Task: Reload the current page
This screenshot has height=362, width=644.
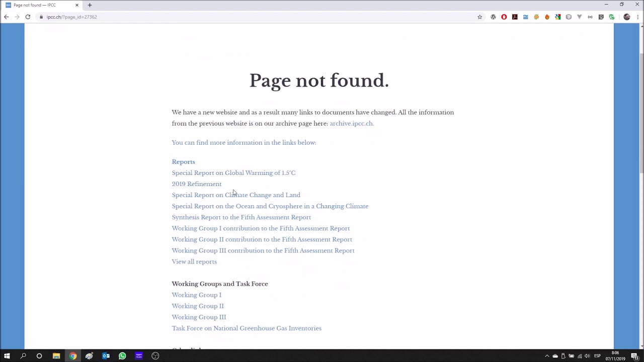Action: pos(28,17)
